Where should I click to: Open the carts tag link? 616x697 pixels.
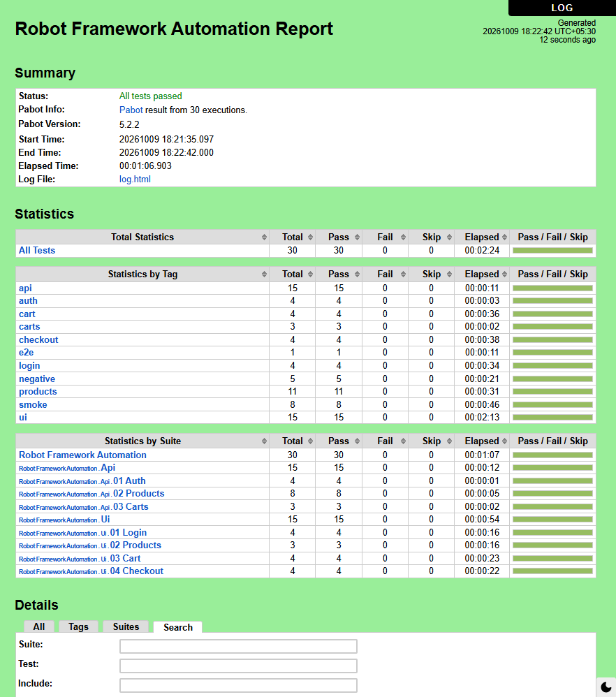pos(29,327)
